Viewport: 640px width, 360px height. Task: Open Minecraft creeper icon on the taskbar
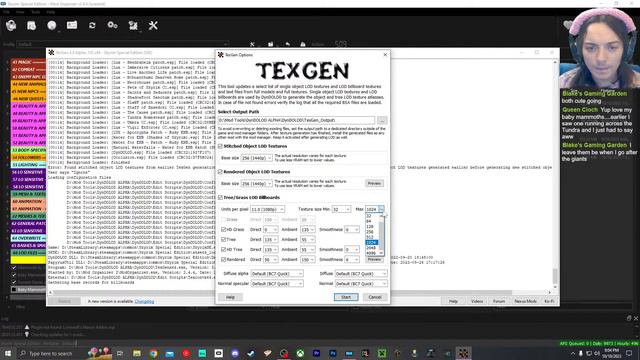(x=382, y=353)
